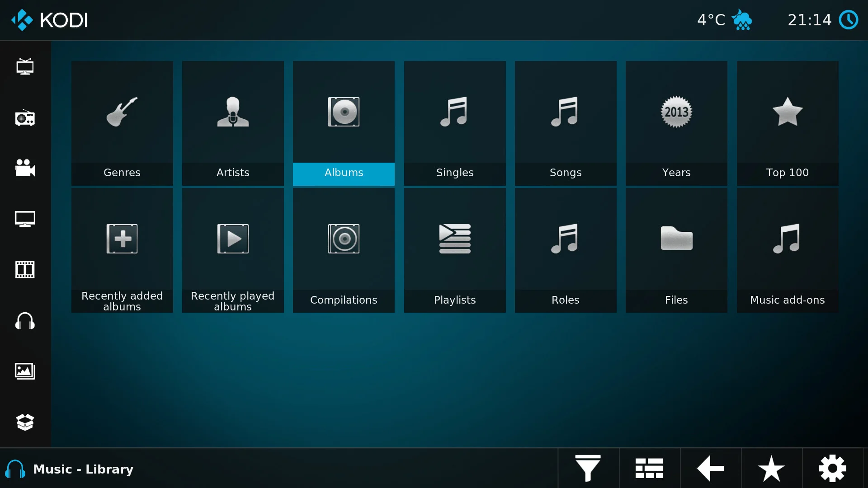Change the view type with the list icon
The image size is (868, 488).
point(649,469)
